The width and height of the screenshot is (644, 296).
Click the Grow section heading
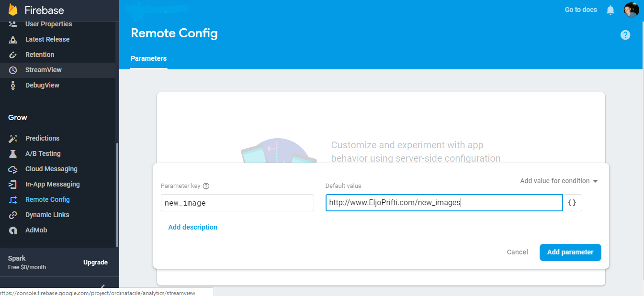pyautogui.click(x=18, y=117)
